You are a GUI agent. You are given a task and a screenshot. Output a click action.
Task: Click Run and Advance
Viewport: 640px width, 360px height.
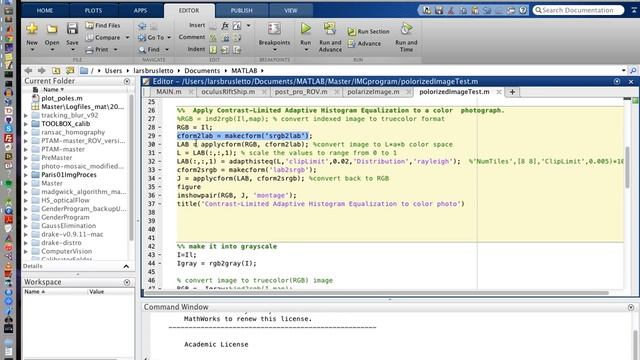330,38
